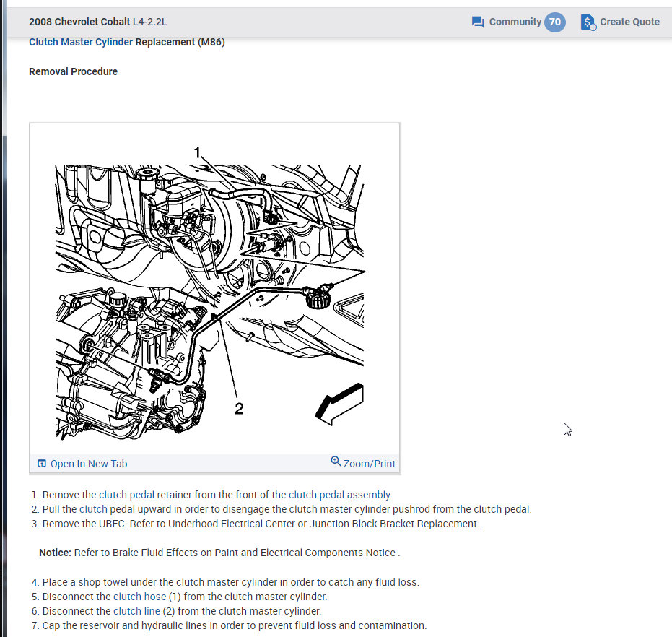
Task: Click step 7 Cap the reservoir text
Action: [x=230, y=625]
